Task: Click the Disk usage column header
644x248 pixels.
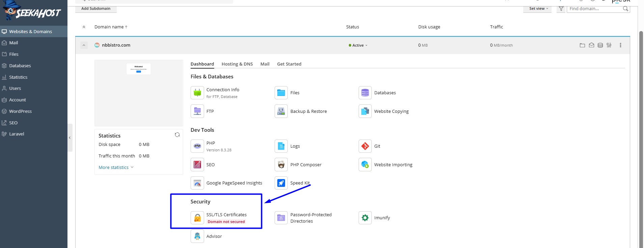Action: pos(429,27)
